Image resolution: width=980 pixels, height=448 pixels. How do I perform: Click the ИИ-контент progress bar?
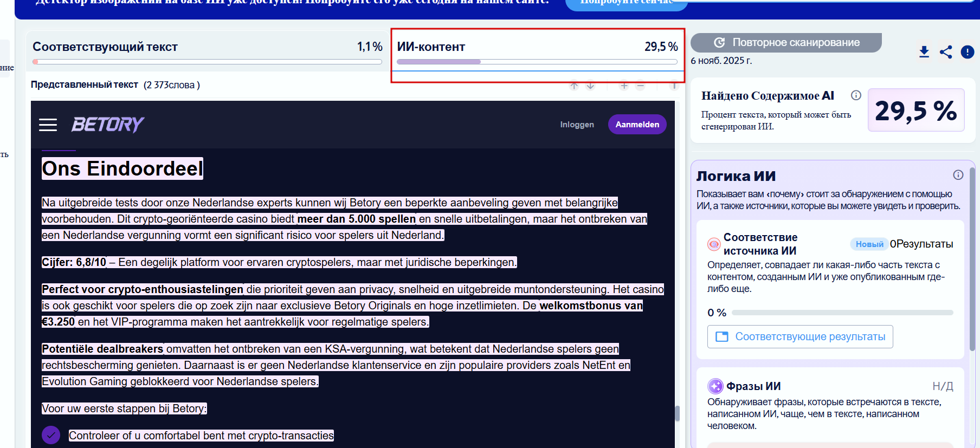[537, 62]
